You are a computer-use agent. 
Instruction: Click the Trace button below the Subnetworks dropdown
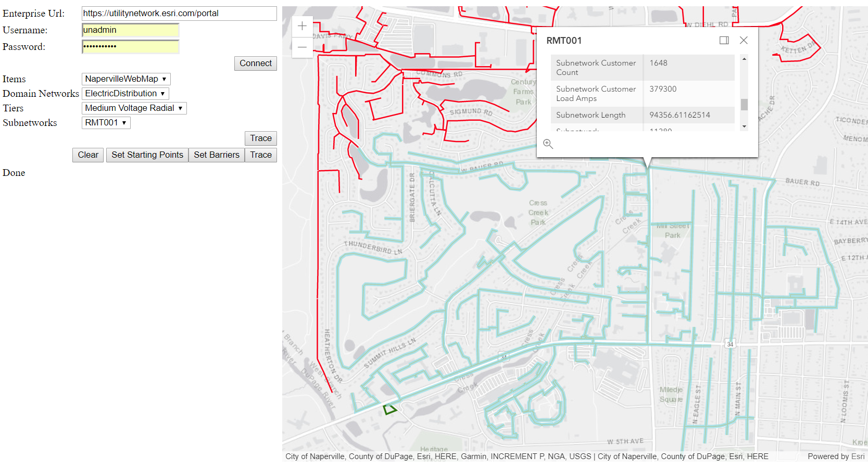(261, 138)
